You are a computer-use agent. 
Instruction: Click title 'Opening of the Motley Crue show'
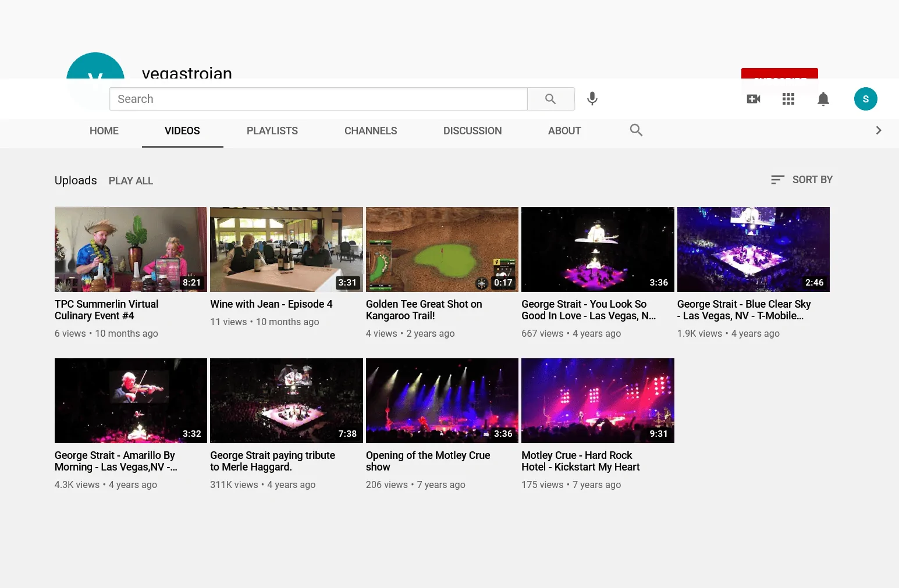(x=428, y=461)
